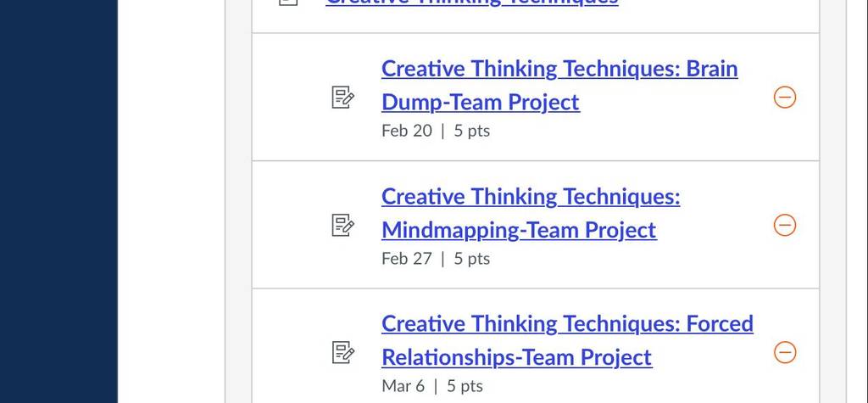Open the Forced Relationships-Team Project assignment link
The height and width of the screenshot is (403, 868).
(567, 340)
